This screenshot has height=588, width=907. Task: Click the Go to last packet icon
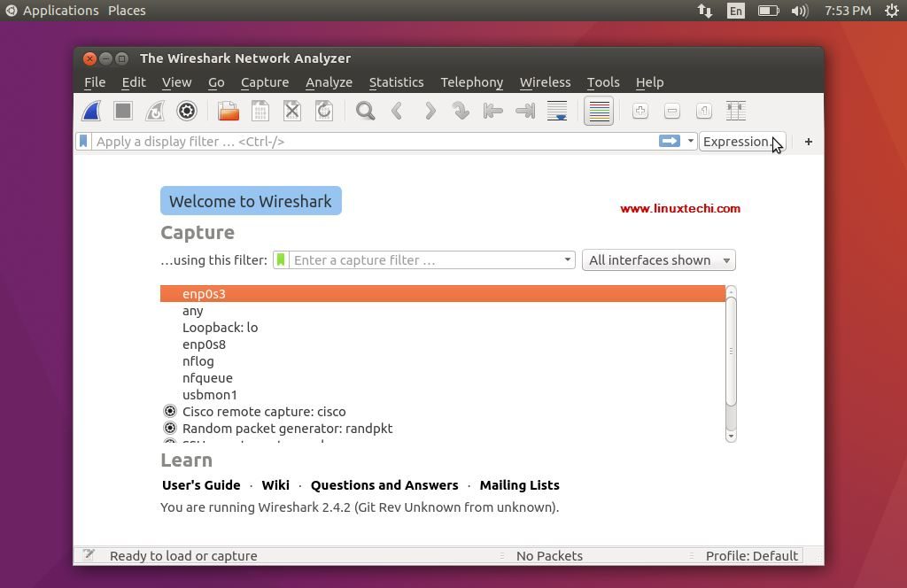pyautogui.click(x=524, y=111)
